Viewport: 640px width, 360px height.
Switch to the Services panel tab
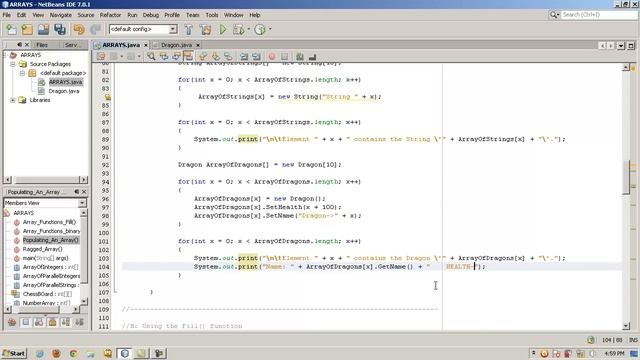[x=73, y=45]
